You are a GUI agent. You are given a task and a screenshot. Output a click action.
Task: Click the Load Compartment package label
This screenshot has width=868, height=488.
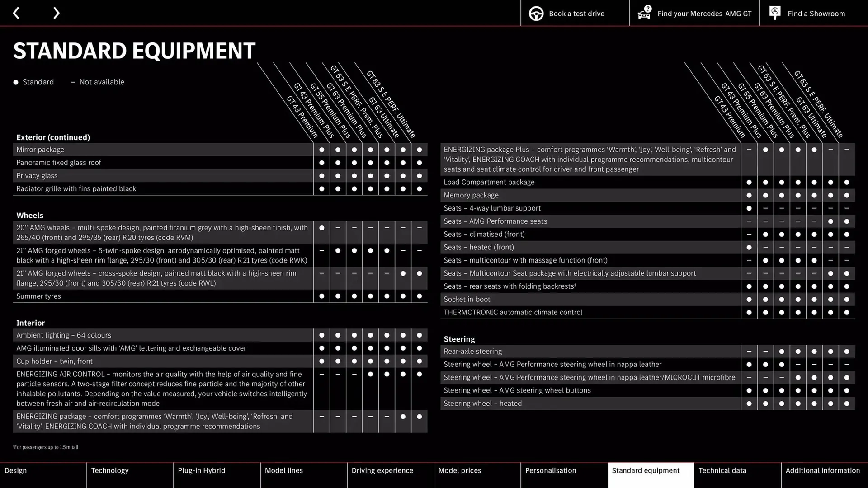(489, 182)
